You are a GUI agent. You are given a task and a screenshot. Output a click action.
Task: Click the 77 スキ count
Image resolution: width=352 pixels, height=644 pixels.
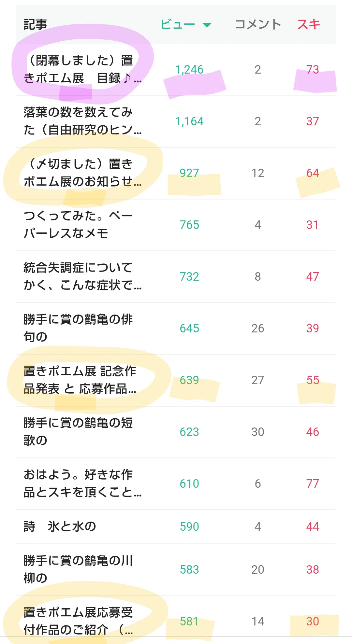point(313,483)
